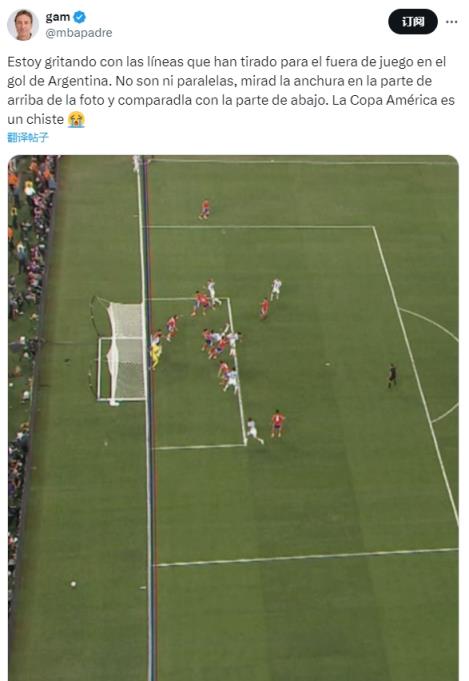Click the crying emoji in the tweet
The width and height of the screenshot is (469, 681).
pyautogui.click(x=76, y=119)
